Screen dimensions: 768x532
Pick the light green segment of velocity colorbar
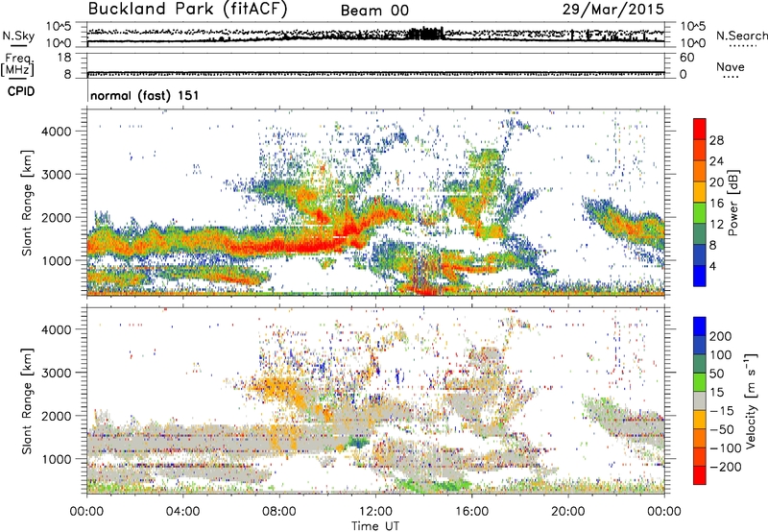pyautogui.click(x=700, y=382)
